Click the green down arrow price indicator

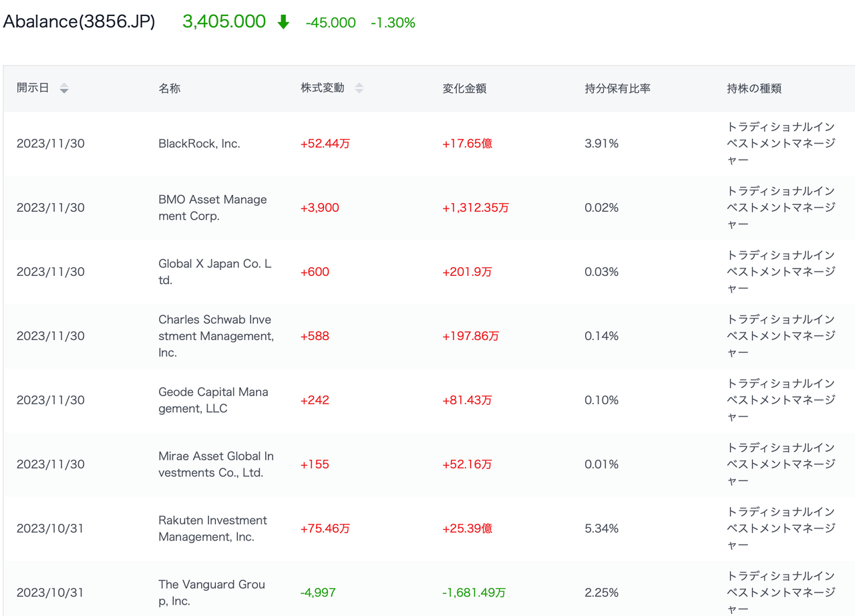283,23
